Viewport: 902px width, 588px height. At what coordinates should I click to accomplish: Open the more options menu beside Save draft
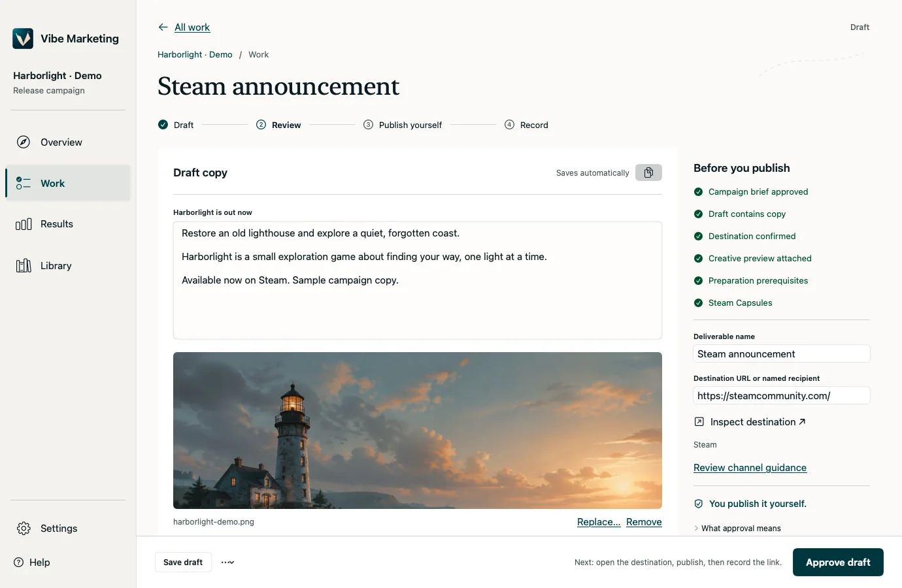[x=227, y=562]
